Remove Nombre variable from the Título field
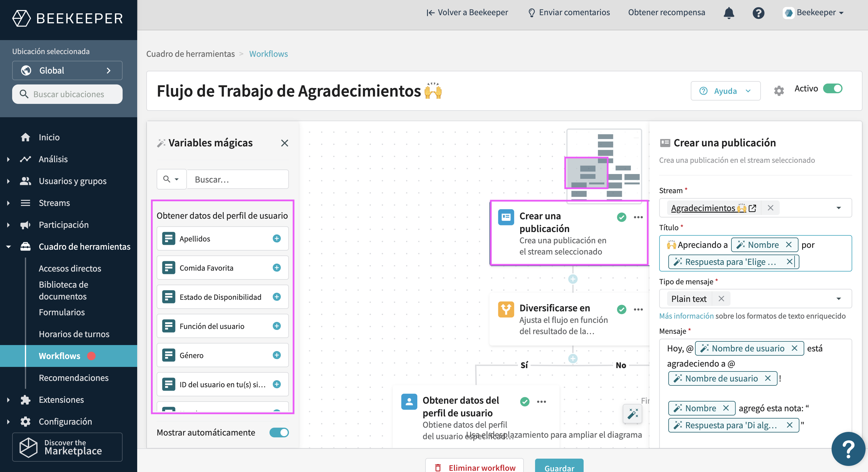 point(788,245)
